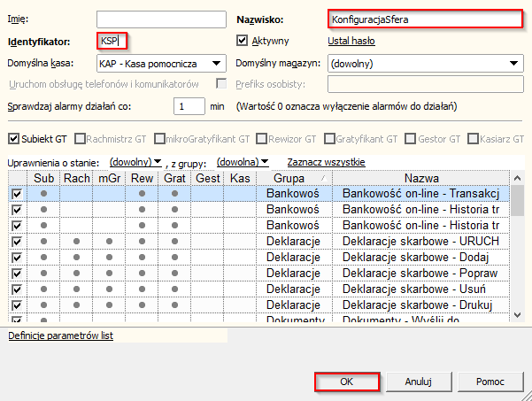
Task: Click the scroll down arrow of permissions list
Action: (x=518, y=315)
